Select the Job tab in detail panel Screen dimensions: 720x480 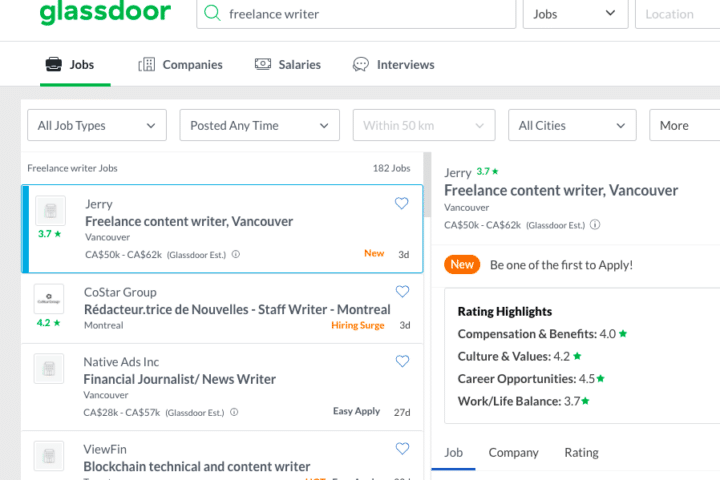(453, 453)
